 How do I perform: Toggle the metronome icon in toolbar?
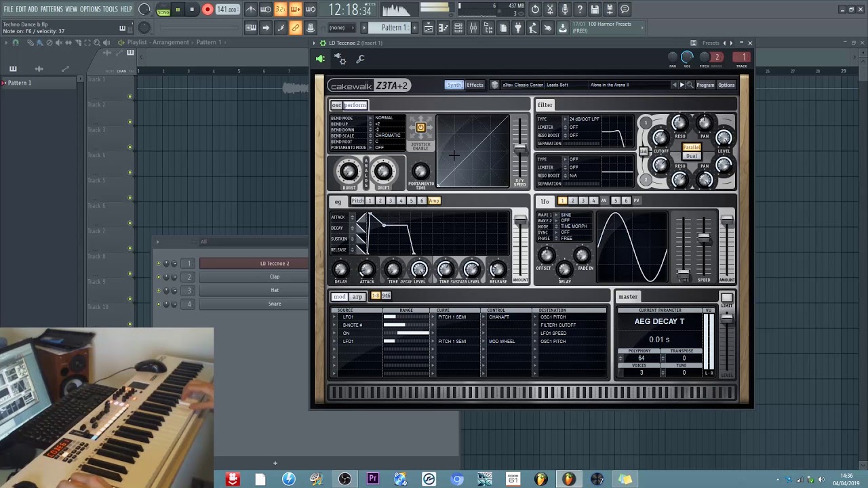coord(250,9)
